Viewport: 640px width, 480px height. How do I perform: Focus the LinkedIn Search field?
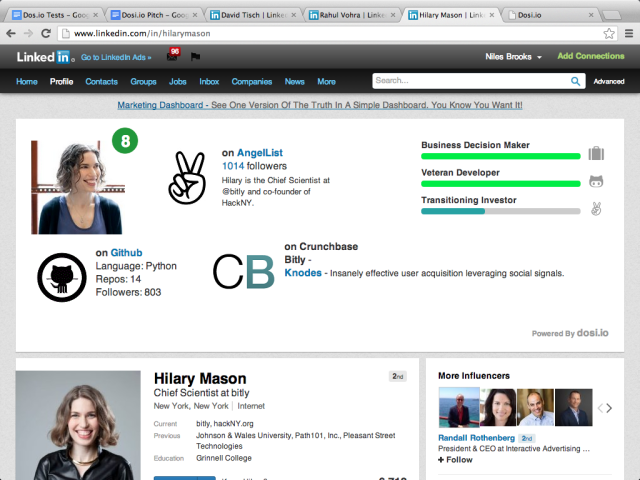[x=471, y=81]
